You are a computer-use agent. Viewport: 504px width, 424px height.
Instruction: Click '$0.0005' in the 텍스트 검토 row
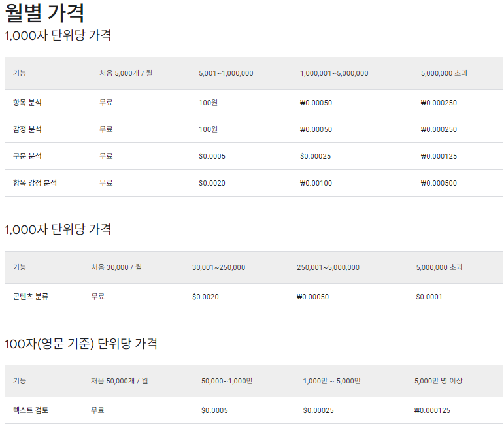(x=214, y=410)
